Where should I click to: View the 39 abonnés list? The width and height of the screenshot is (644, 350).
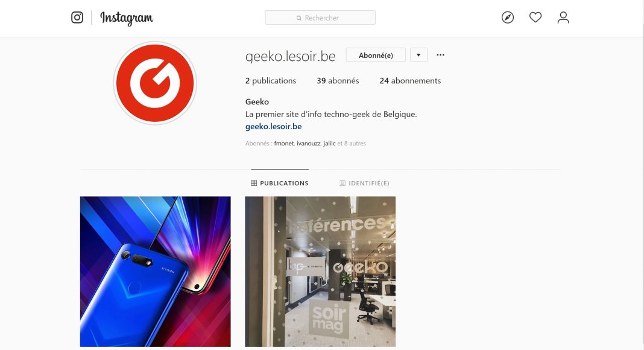click(338, 81)
